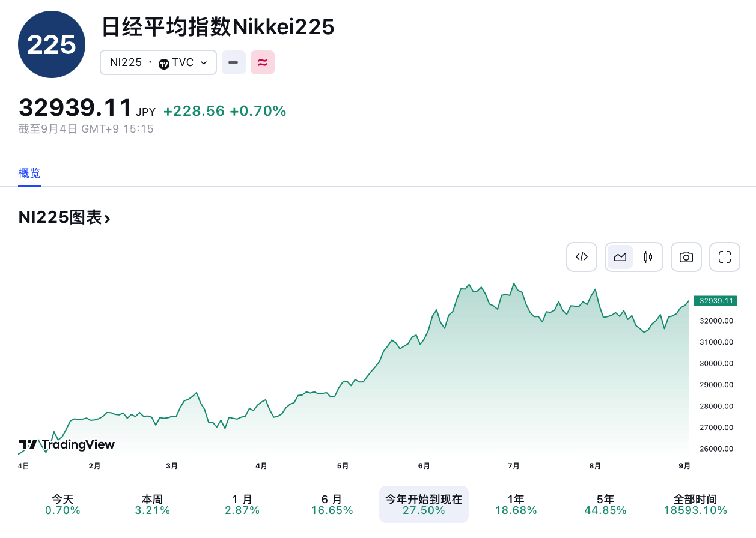Click the 32939.11 price label on the axis

[x=715, y=301]
